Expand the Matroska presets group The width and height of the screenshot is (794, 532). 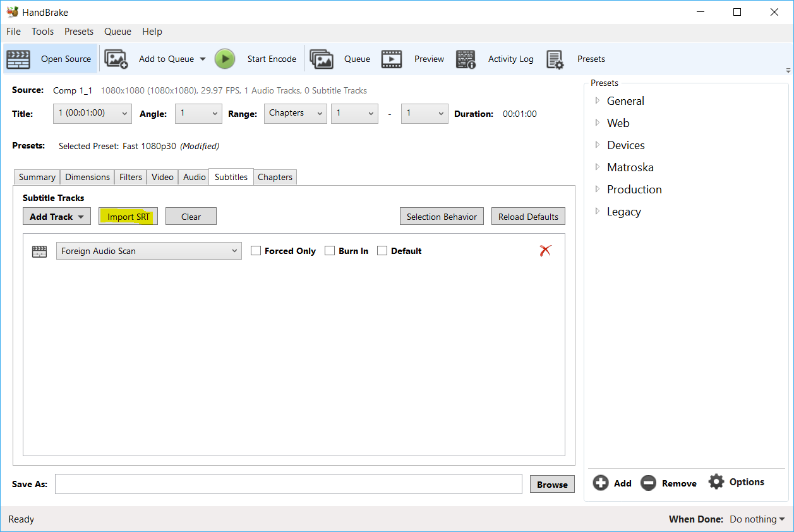coord(598,167)
